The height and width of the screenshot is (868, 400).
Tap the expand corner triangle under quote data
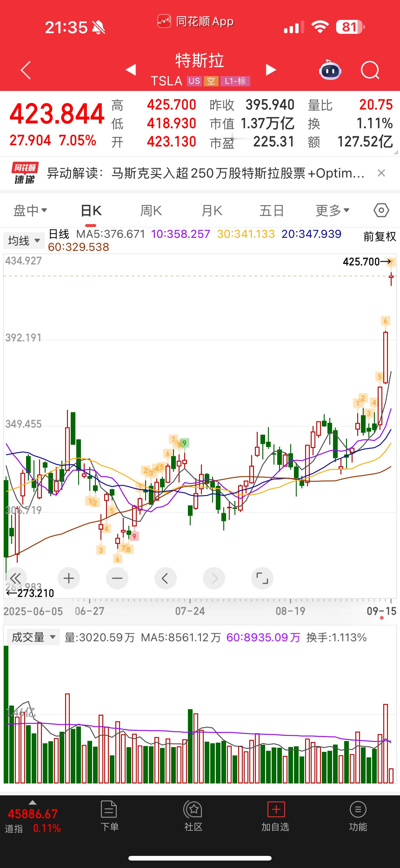396,152
